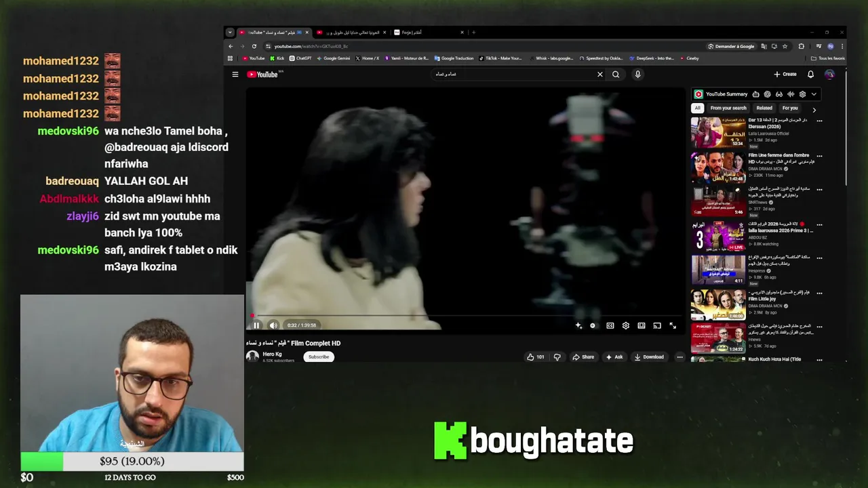Dislike the video with thumbs-down

557,357
